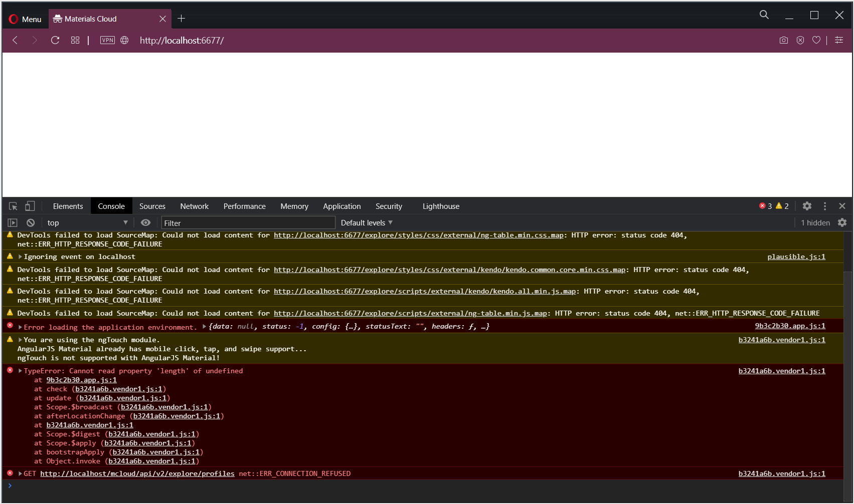The width and height of the screenshot is (854, 504).
Task: Save the page with the heart icon
Action: [816, 40]
